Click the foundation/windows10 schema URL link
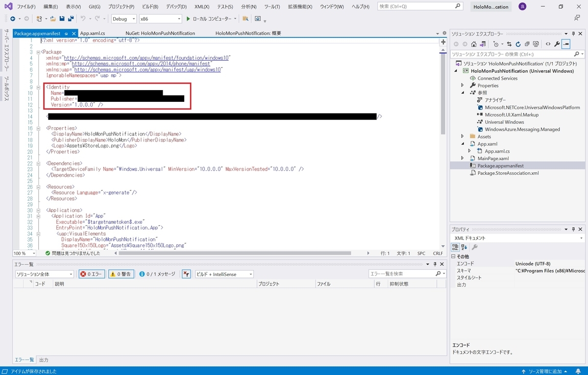588x375 pixels. (147, 58)
